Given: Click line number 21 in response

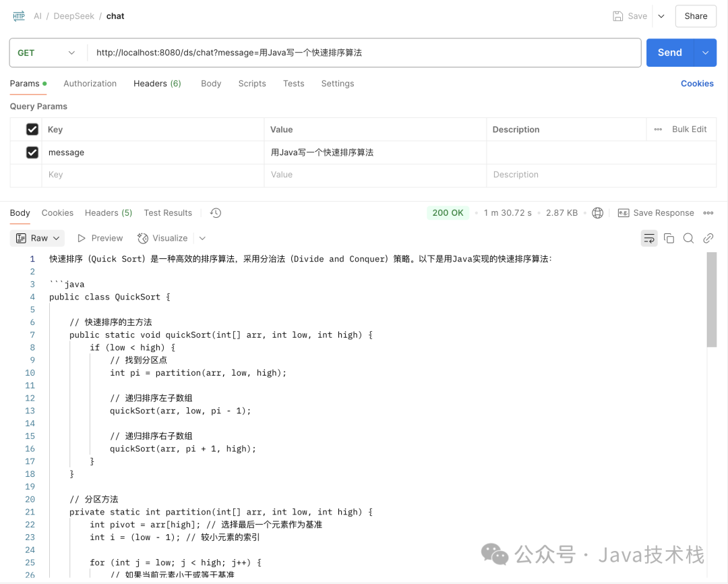Looking at the screenshot, I should [x=30, y=512].
